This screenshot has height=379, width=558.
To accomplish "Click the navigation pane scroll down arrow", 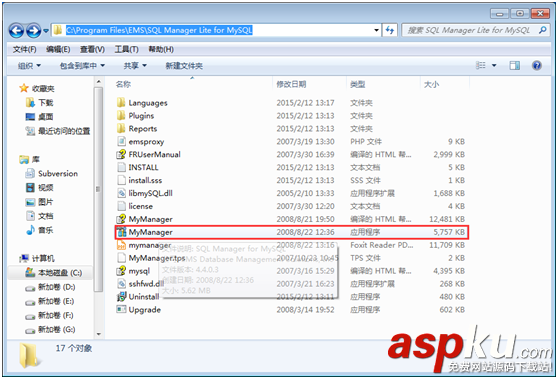I will (99, 334).
